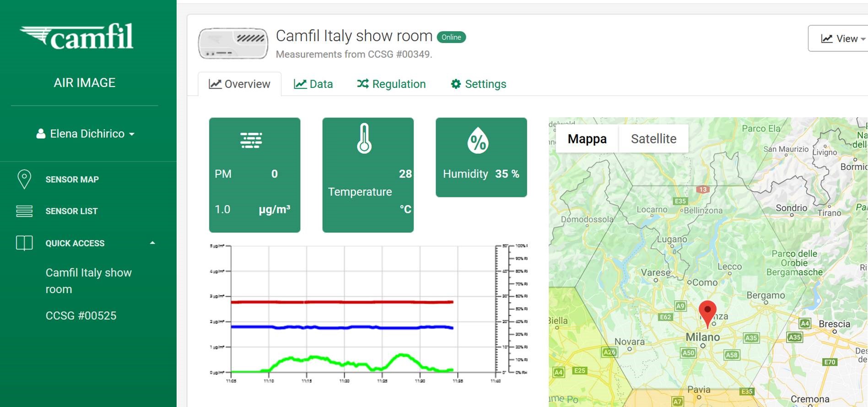This screenshot has height=407, width=868.
Task: Click the humidity droplet percent icon
Action: (x=478, y=141)
